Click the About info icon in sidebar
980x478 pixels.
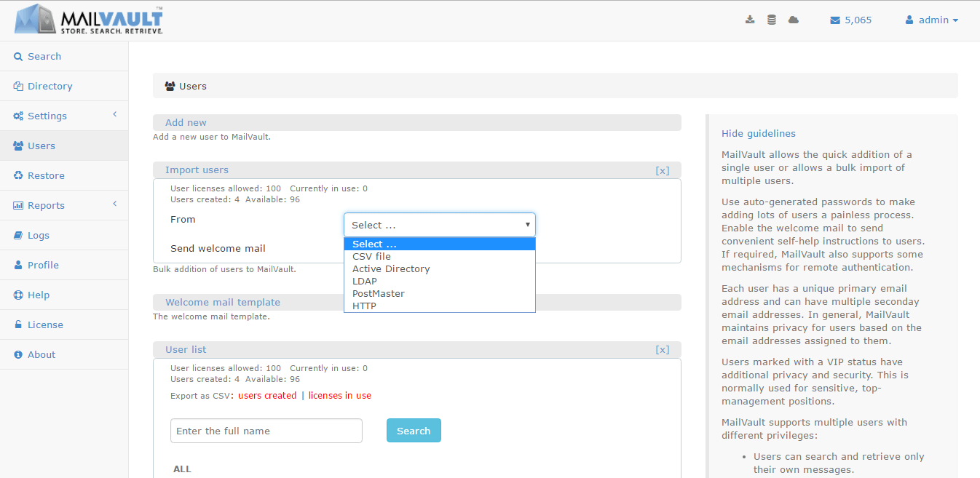(x=18, y=354)
